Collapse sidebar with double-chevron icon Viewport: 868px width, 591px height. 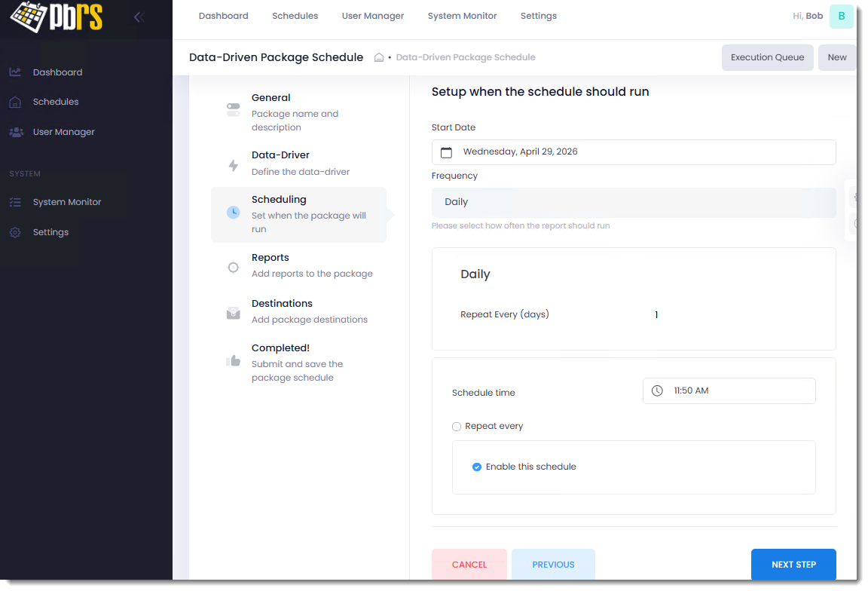pos(139,17)
